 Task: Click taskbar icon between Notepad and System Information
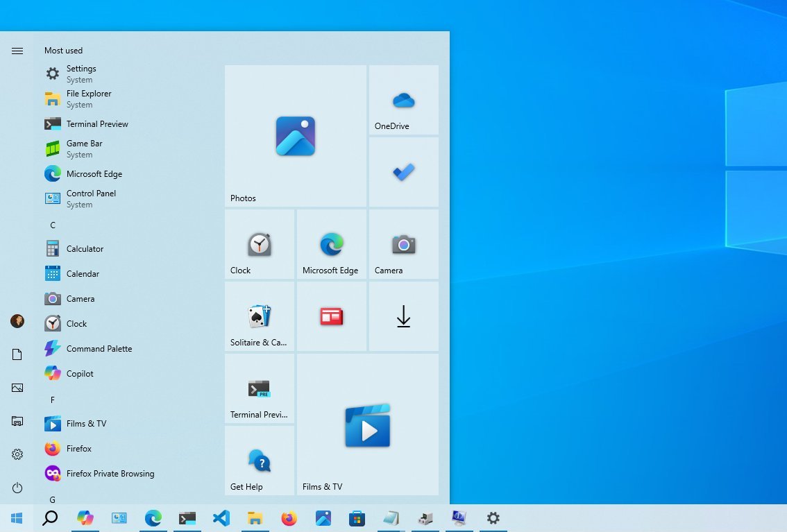tap(425, 518)
